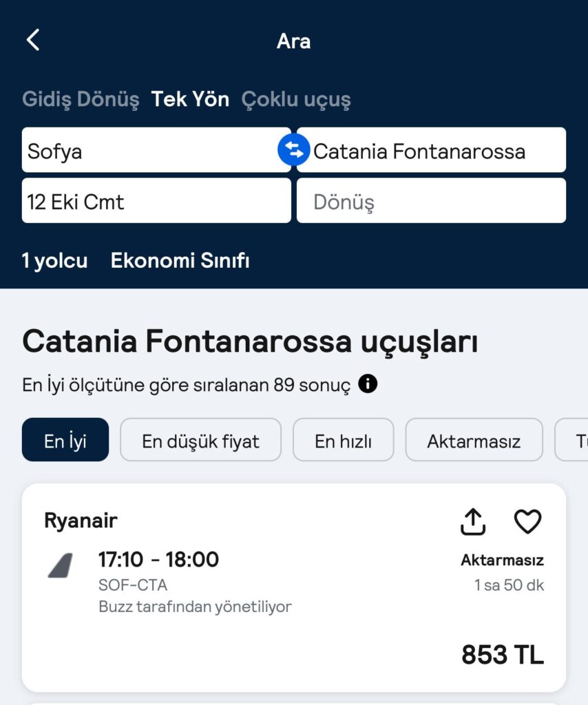This screenshot has width=588, height=705.
Task: Share the Ryanair flight result
Action: point(473,522)
